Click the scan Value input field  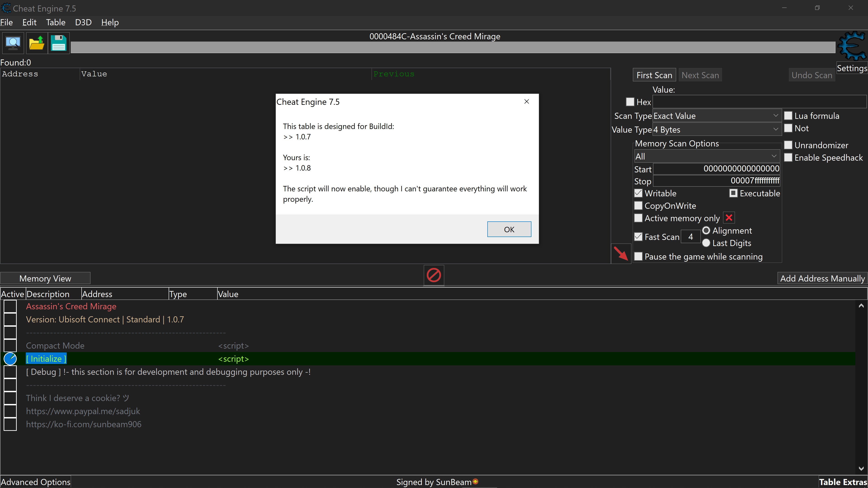pos(759,102)
